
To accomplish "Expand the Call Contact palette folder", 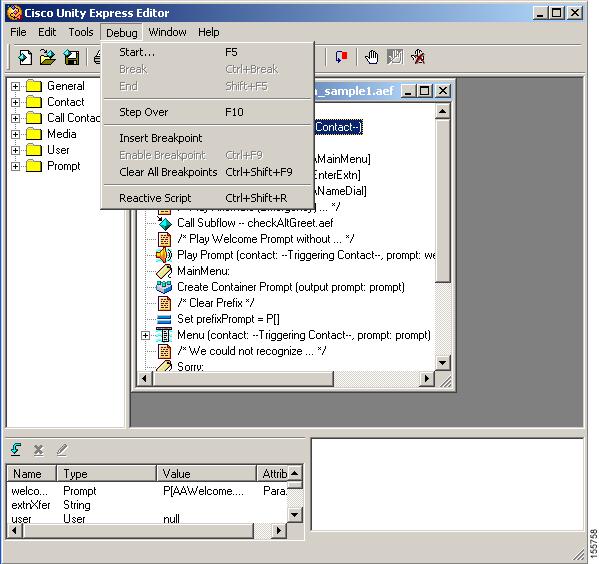I will tap(15, 118).
